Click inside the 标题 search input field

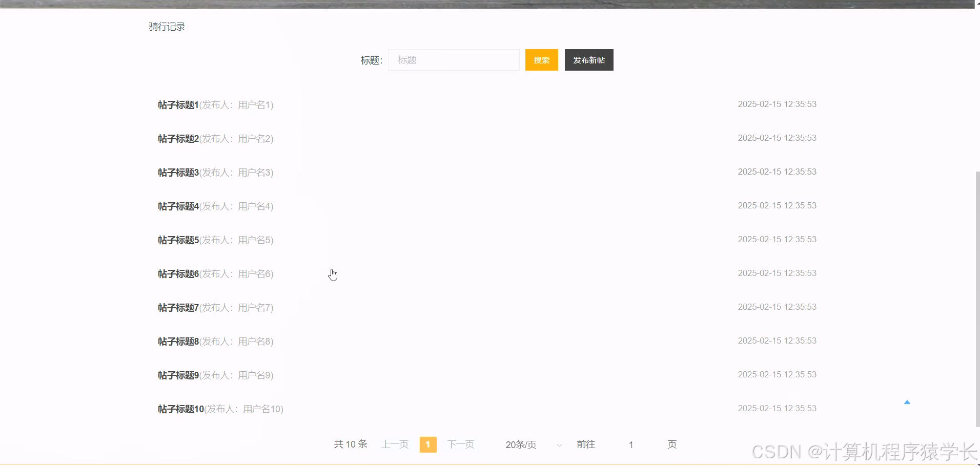pos(453,60)
